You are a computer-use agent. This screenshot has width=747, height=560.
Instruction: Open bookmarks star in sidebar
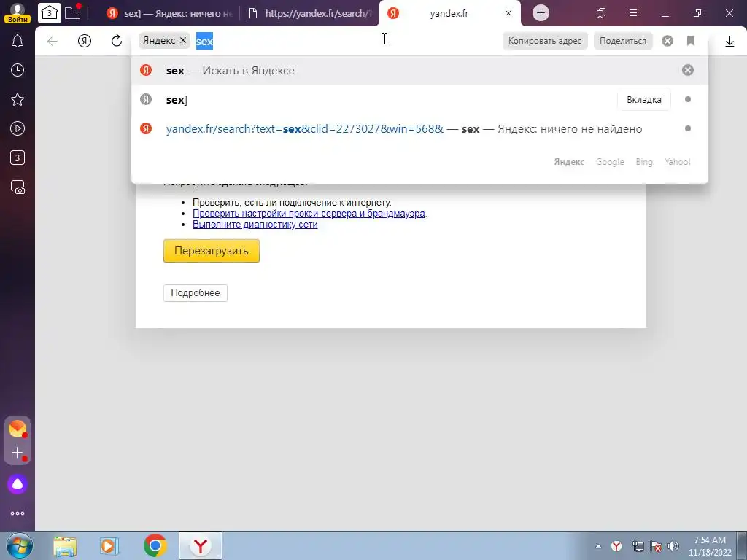tap(18, 99)
